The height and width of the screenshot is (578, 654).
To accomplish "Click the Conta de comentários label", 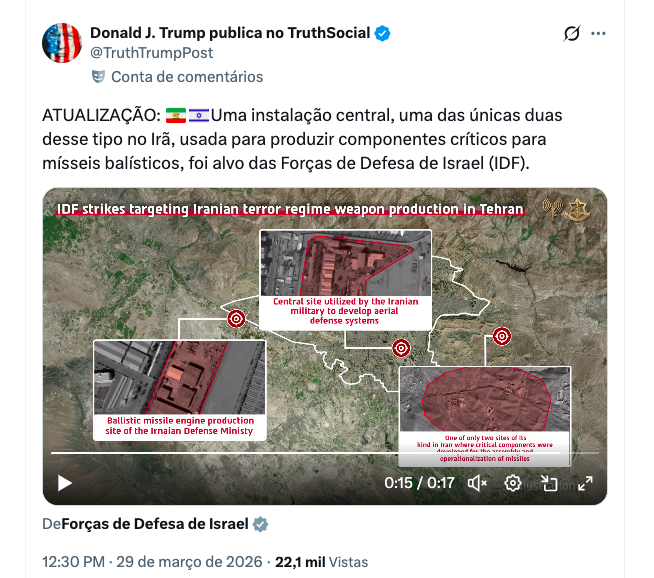I will 187,77.
